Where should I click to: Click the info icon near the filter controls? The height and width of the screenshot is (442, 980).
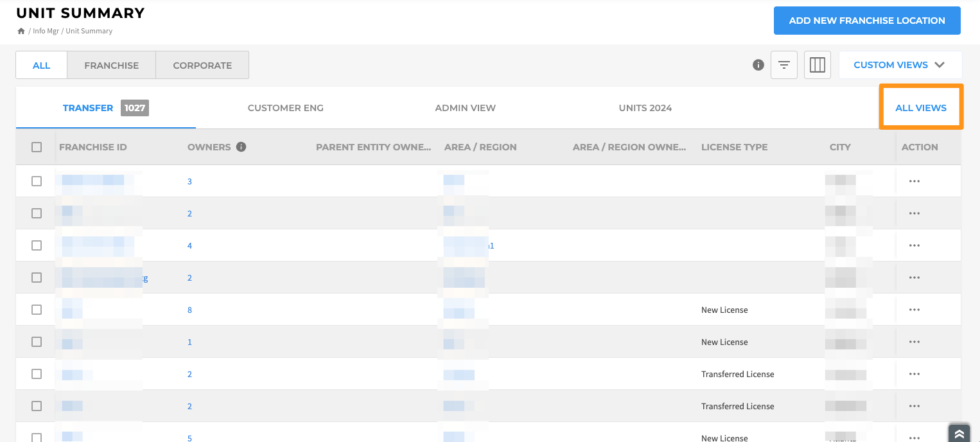click(x=758, y=64)
